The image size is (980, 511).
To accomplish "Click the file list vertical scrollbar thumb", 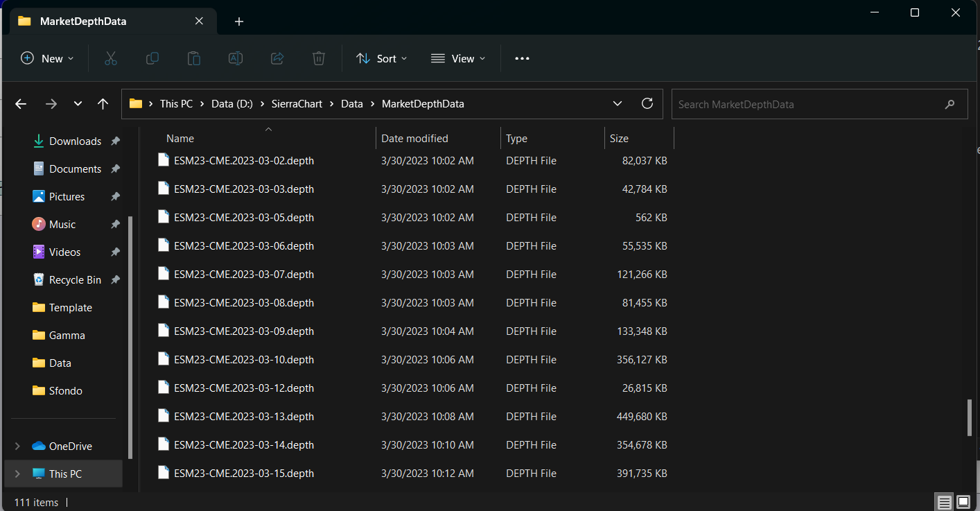I will pos(970,417).
